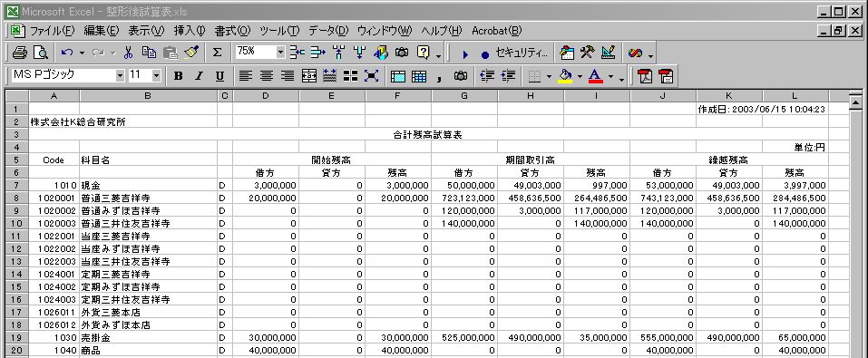
Task: Center align the cell text
Action: (267, 76)
